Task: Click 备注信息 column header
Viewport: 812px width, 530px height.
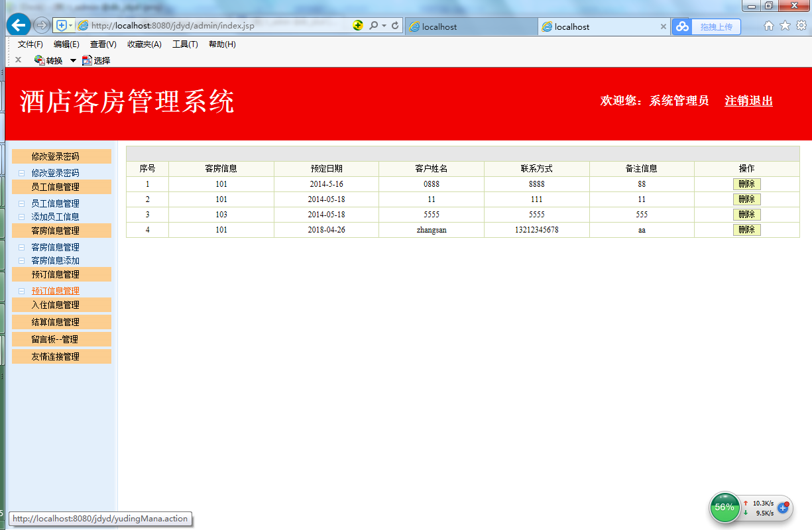Action: point(642,169)
